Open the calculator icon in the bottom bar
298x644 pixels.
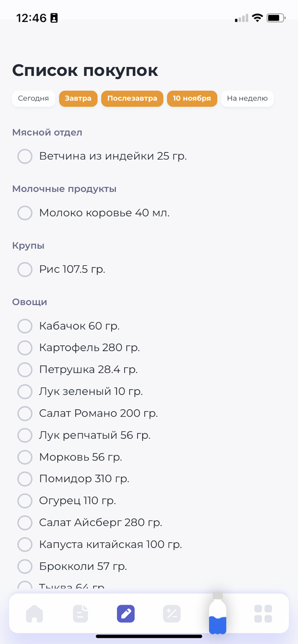[172, 614]
